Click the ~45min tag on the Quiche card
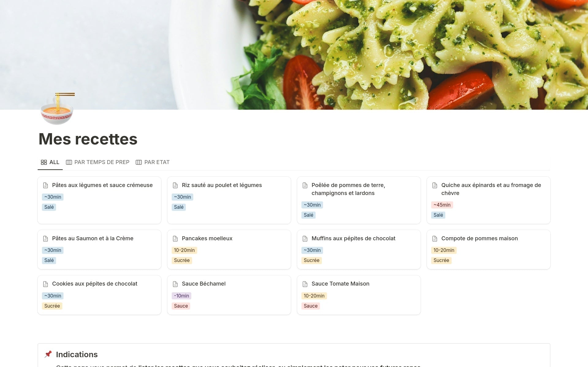 pyautogui.click(x=442, y=205)
